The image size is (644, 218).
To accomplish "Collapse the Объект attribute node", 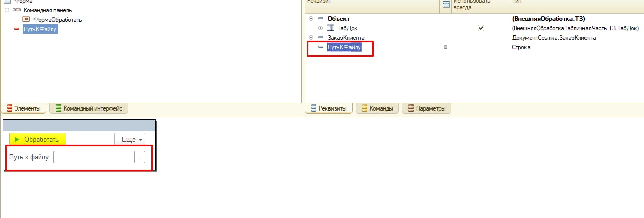I will (x=311, y=19).
